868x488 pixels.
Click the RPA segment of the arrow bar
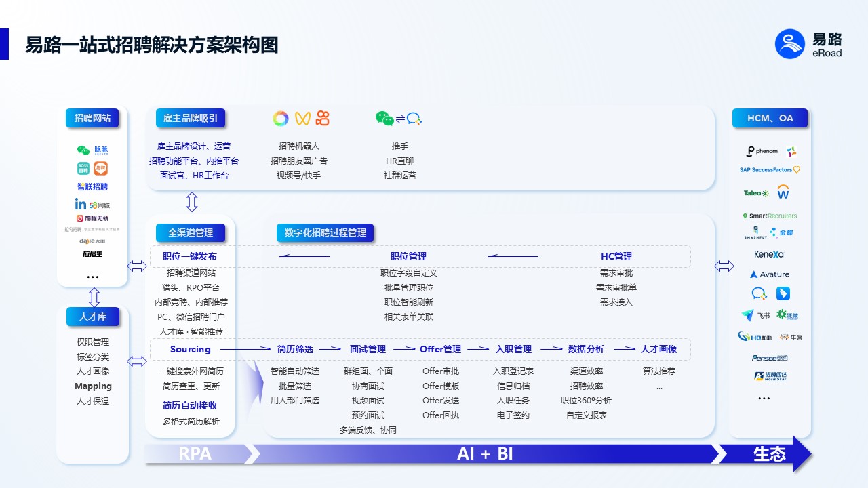[195, 453]
